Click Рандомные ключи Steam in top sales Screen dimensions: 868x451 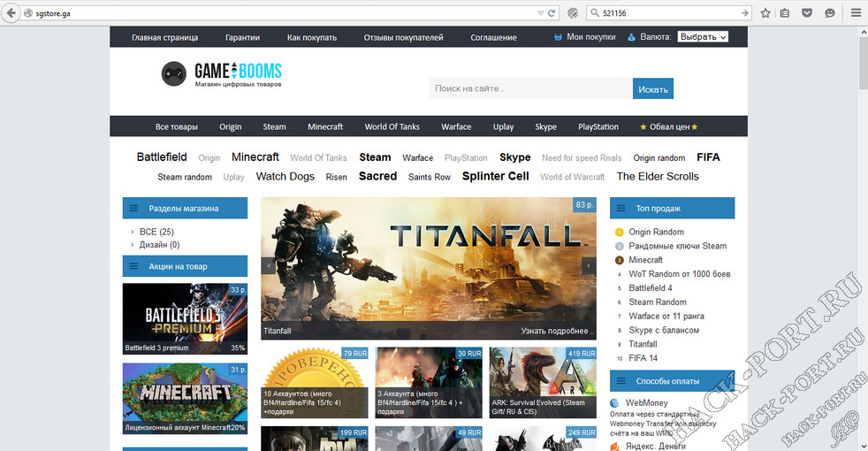coord(678,246)
